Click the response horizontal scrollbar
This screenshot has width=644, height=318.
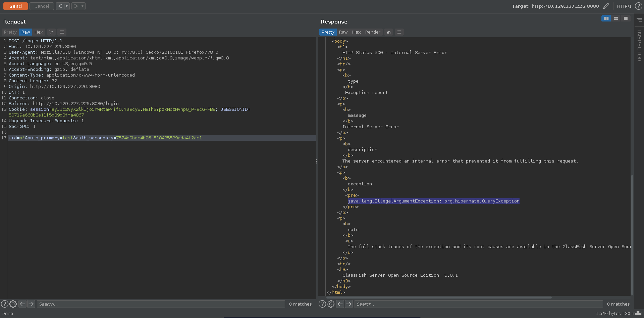439,297
